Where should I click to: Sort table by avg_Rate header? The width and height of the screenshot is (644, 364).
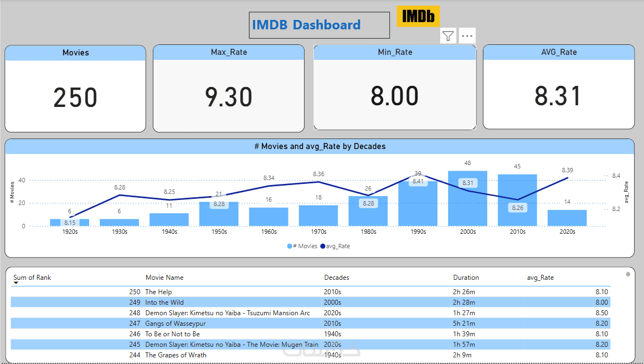(x=540, y=278)
